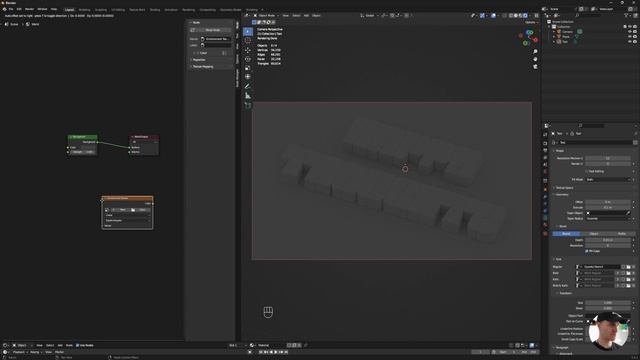
Task: Expand Texture Mapping panel in node sidebar
Action: (x=202, y=67)
